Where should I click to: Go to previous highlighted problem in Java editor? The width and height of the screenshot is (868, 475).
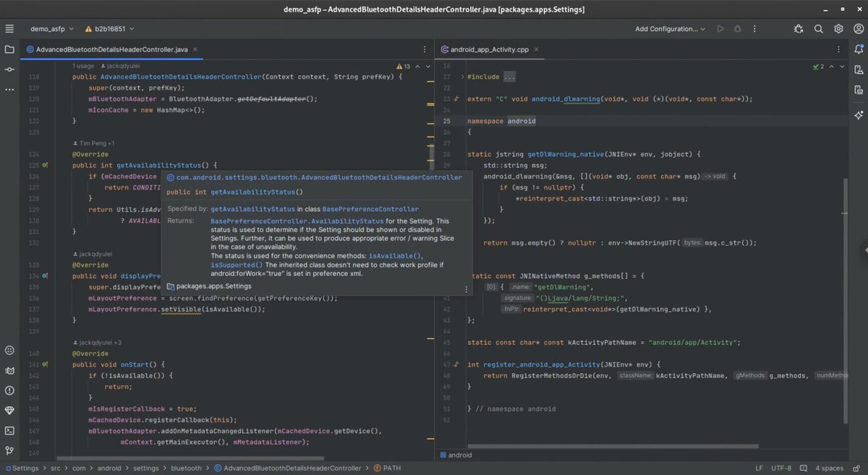click(417, 66)
